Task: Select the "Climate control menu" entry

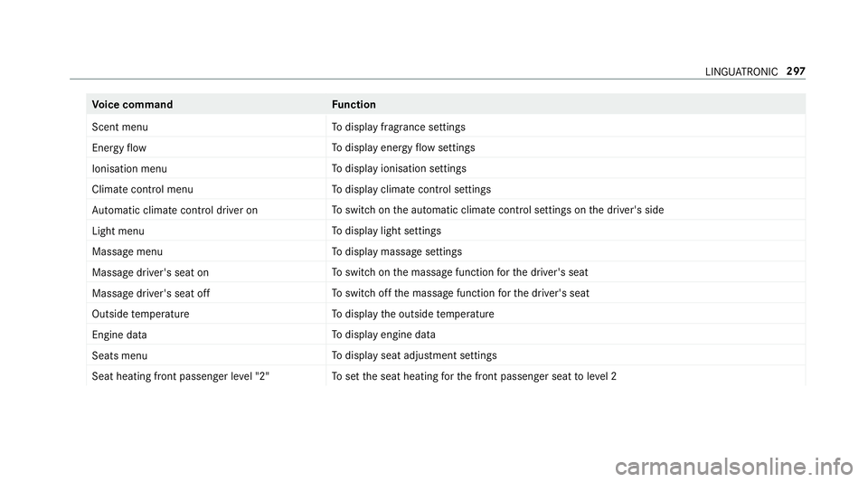Action: (x=143, y=189)
